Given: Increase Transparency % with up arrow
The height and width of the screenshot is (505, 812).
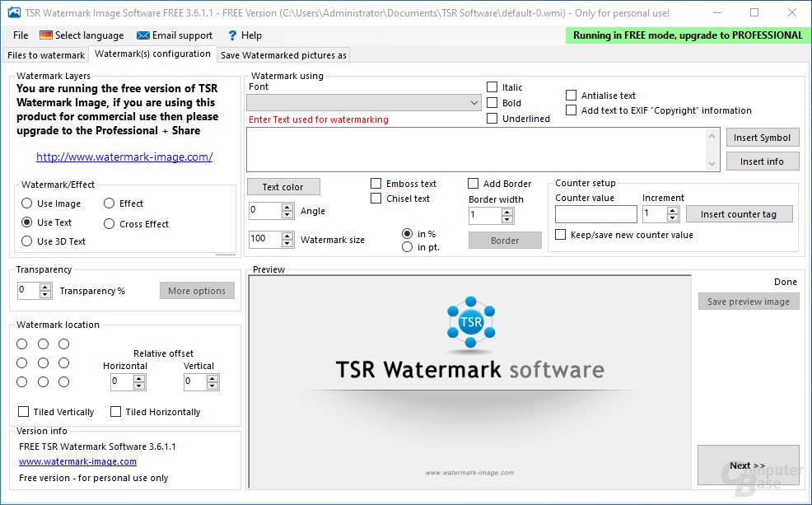Looking at the screenshot, I should pyautogui.click(x=45, y=287).
